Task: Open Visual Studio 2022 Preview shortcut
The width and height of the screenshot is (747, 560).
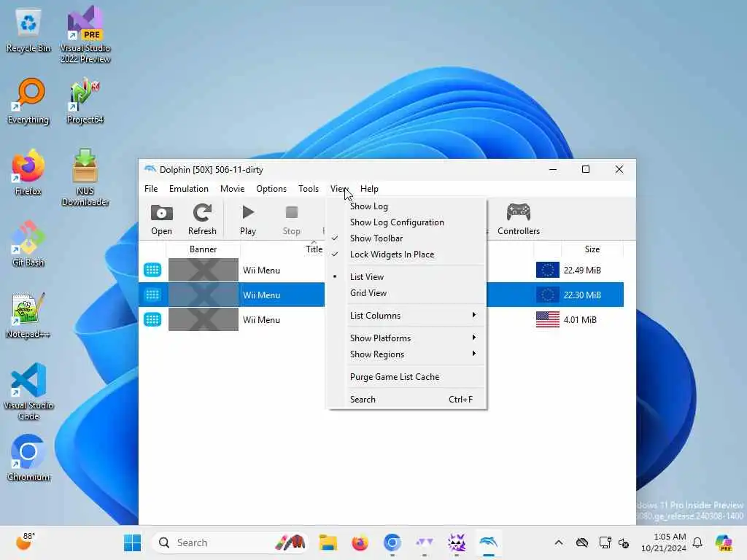Action: pyautogui.click(x=85, y=34)
